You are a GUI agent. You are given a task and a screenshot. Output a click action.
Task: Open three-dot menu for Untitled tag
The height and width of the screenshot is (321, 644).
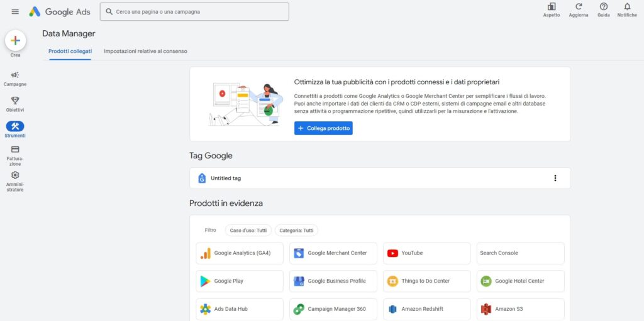point(555,178)
